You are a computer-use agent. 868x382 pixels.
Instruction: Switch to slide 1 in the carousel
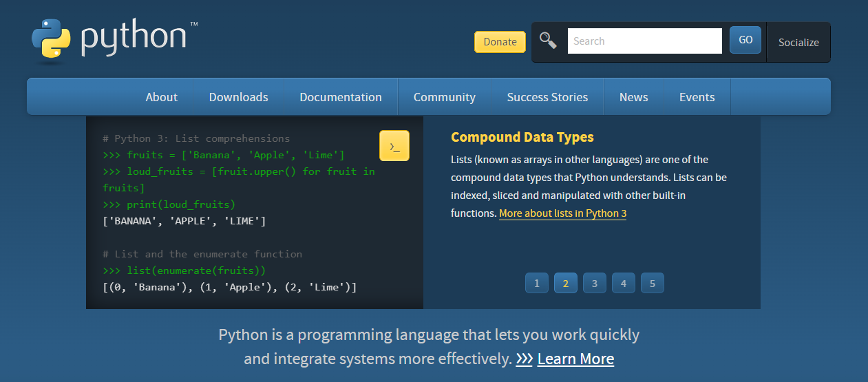click(537, 283)
